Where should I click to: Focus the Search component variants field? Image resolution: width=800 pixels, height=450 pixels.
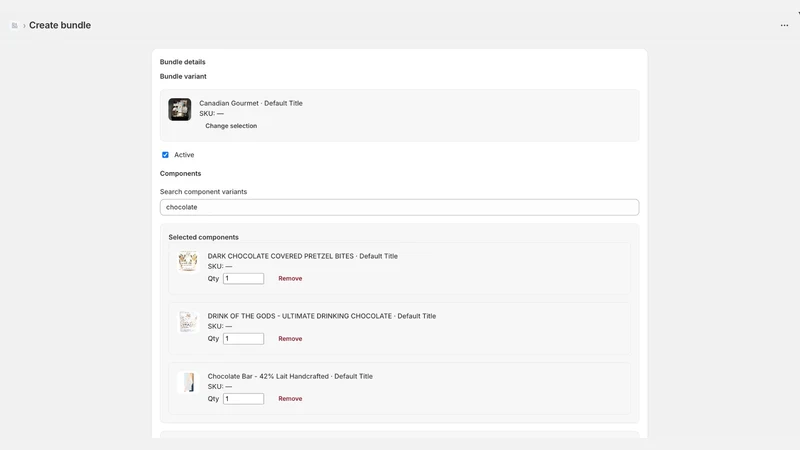[x=399, y=207]
